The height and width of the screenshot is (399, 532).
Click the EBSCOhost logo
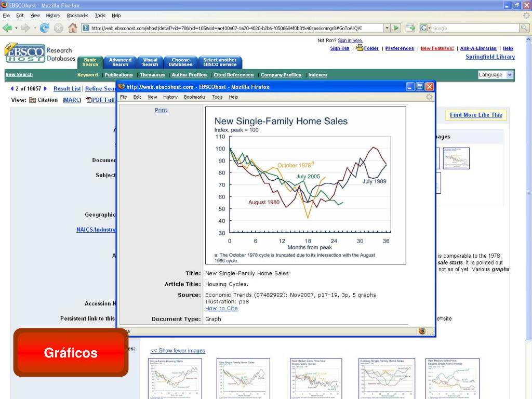[25, 54]
